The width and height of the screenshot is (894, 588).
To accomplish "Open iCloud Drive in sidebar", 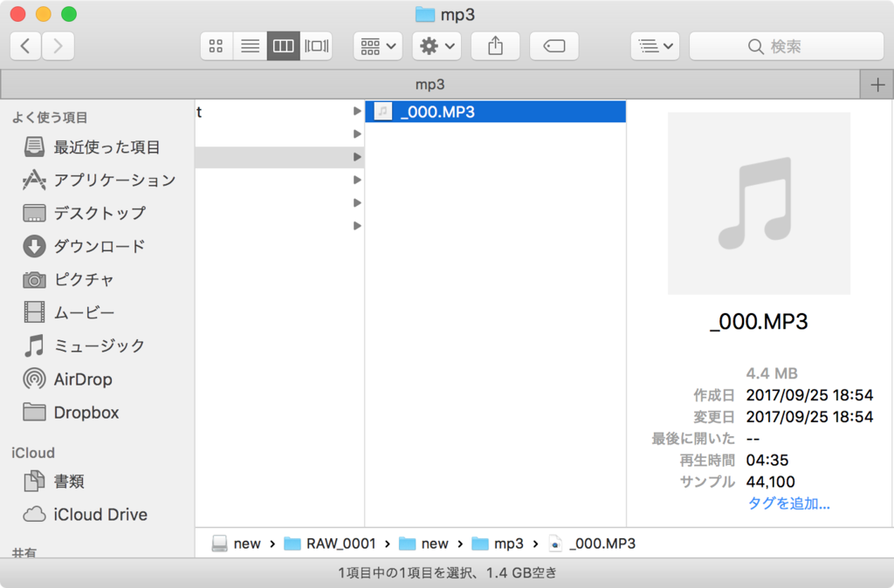I will [85, 514].
